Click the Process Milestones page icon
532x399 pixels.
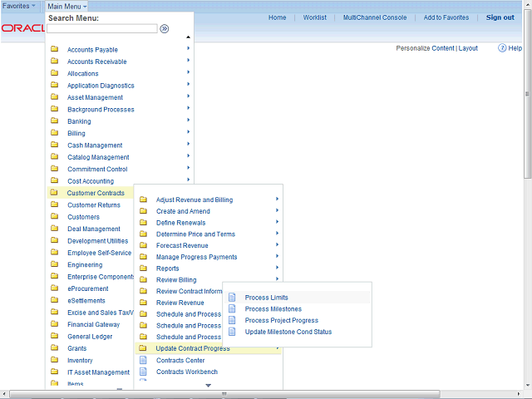(232, 308)
